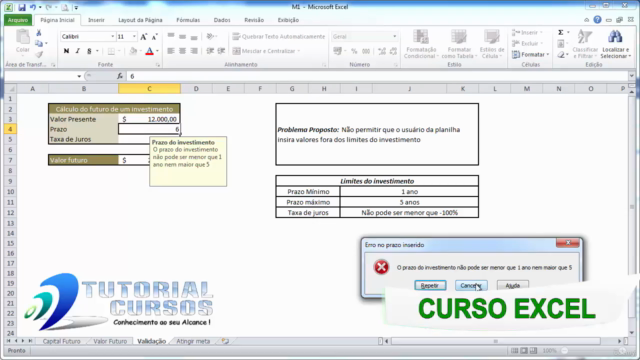Image resolution: width=640 pixels, height=360 pixels.
Task: Switch to the Fórmulas ribbon tab
Action: [188, 20]
